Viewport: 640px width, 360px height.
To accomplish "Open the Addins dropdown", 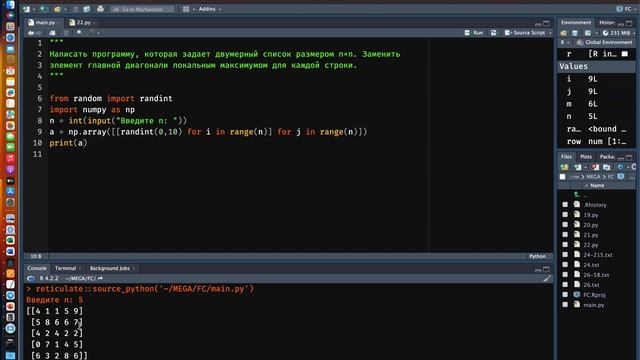I will pos(210,9).
